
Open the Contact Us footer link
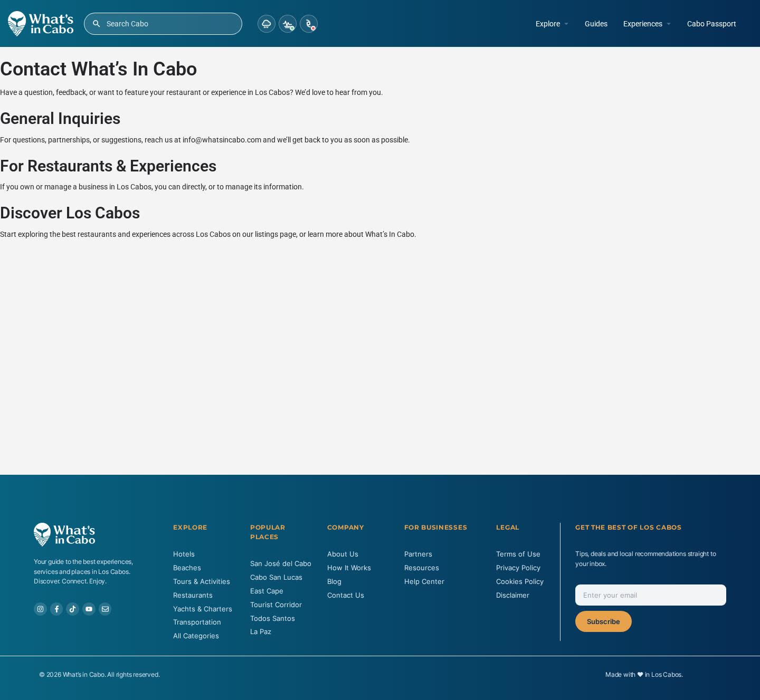pyautogui.click(x=346, y=595)
